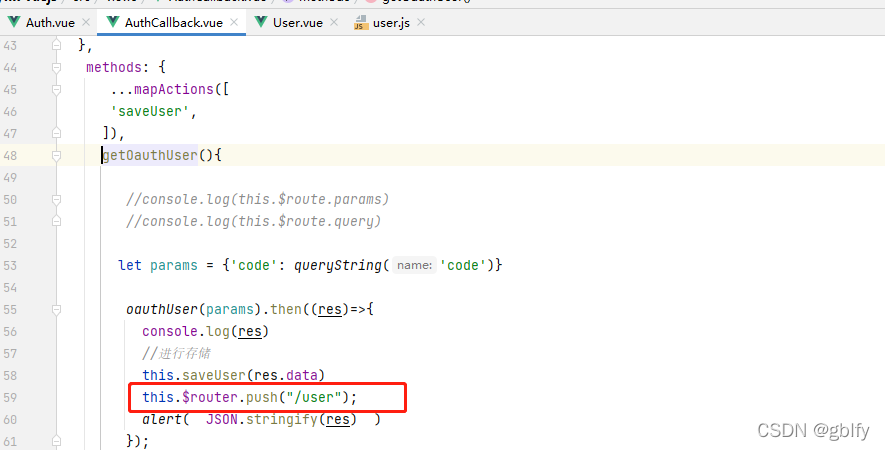Collapse the oauthUser callback at line 55
This screenshot has height=450, width=885.
56,309
